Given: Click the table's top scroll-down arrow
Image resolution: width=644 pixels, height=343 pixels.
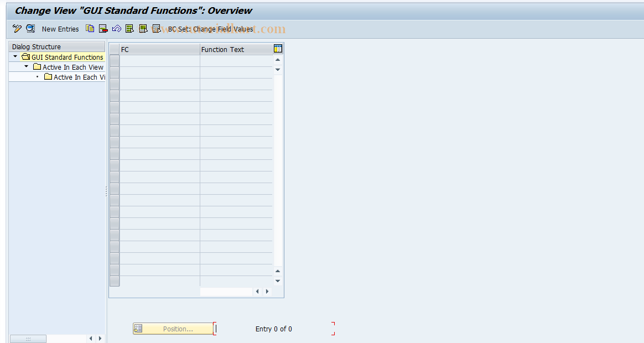Looking at the screenshot, I should point(278,70).
